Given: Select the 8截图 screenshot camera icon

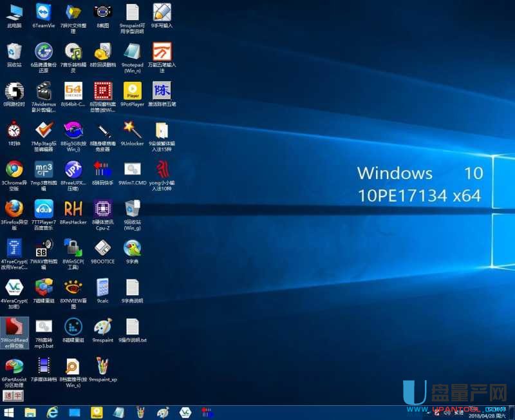Looking at the screenshot, I should [x=103, y=15].
